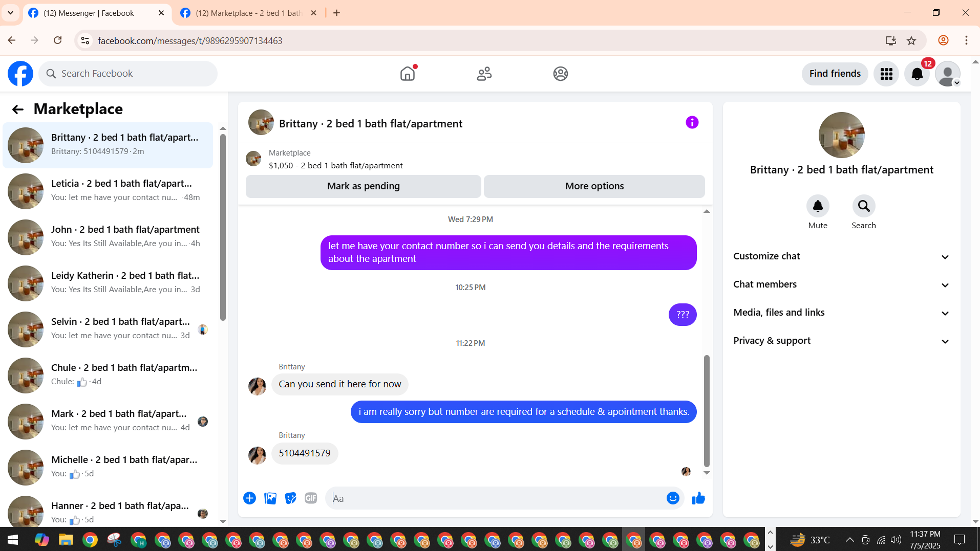Image resolution: width=980 pixels, height=551 pixels.
Task: Open Chrome menu three dots
Action: (x=966, y=40)
